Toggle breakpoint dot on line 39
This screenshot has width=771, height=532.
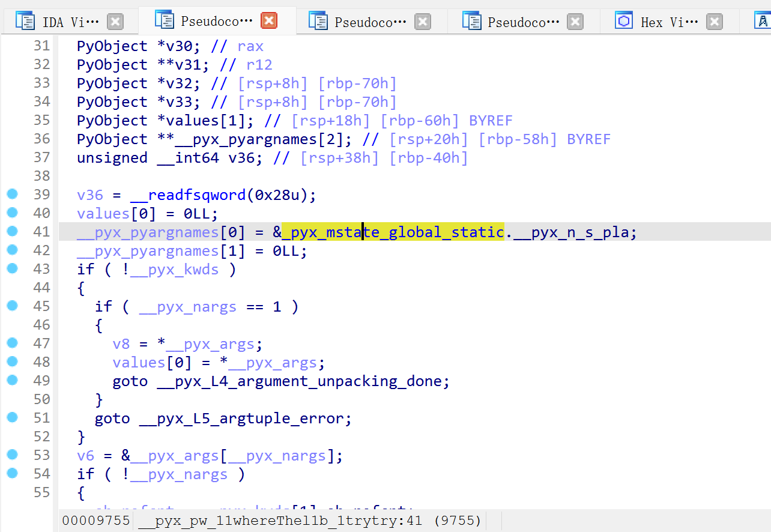tap(12, 194)
